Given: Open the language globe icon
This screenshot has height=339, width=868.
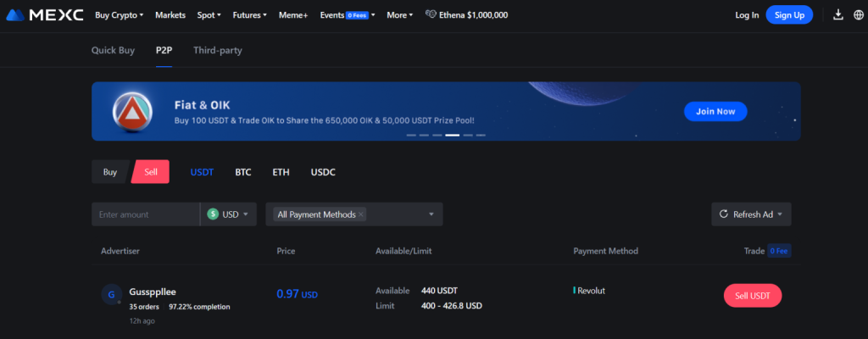Looking at the screenshot, I should [857, 14].
